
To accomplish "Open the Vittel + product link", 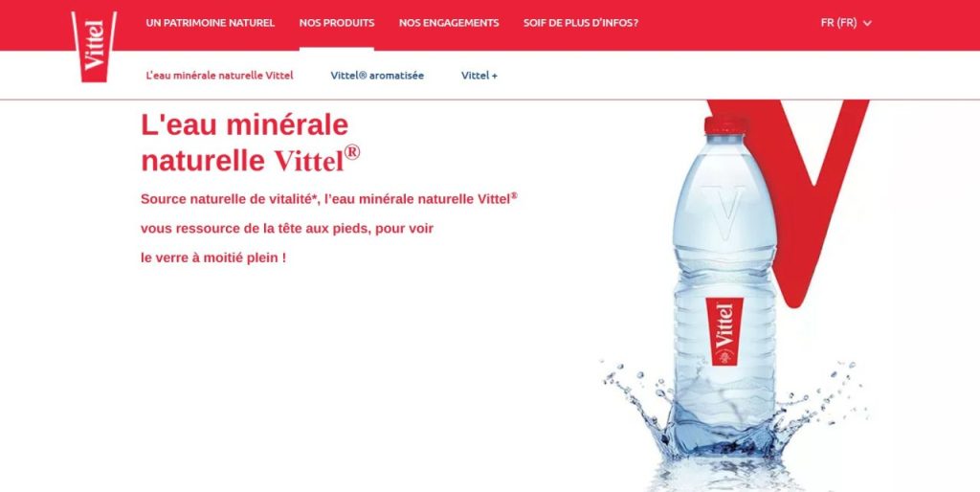I will pyautogui.click(x=479, y=75).
